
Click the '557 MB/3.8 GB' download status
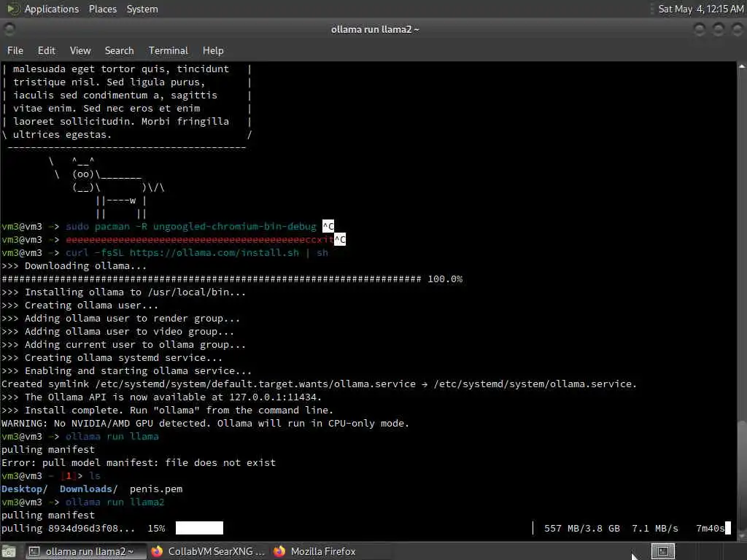click(x=582, y=528)
